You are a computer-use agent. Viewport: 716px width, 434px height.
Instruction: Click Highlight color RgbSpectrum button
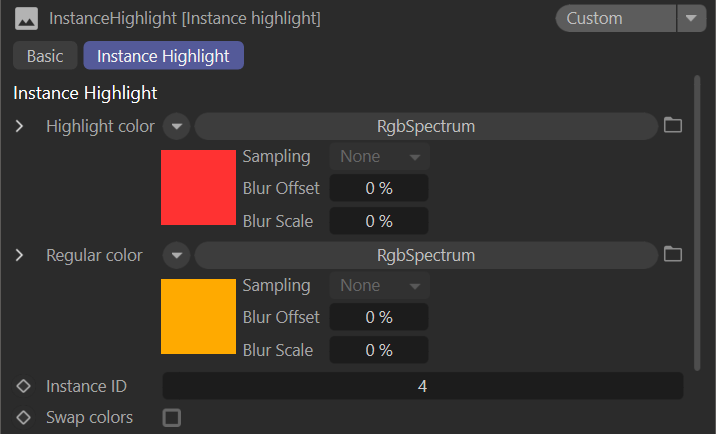(x=425, y=127)
